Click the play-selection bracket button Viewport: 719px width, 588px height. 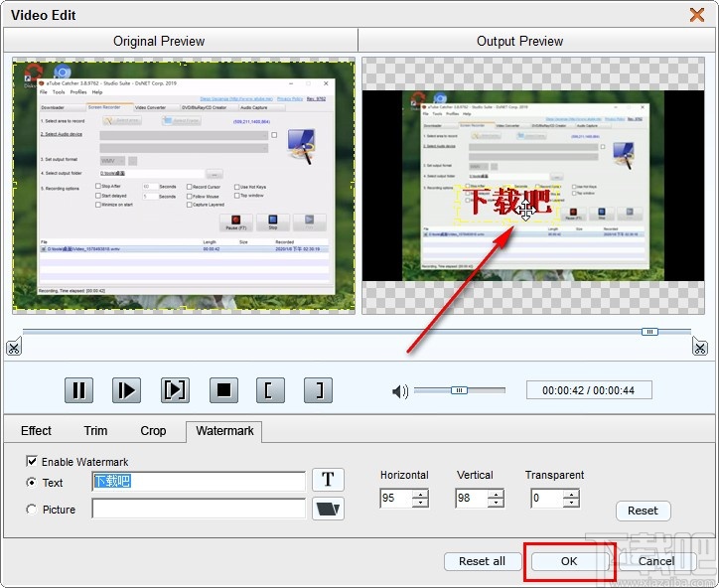[175, 390]
